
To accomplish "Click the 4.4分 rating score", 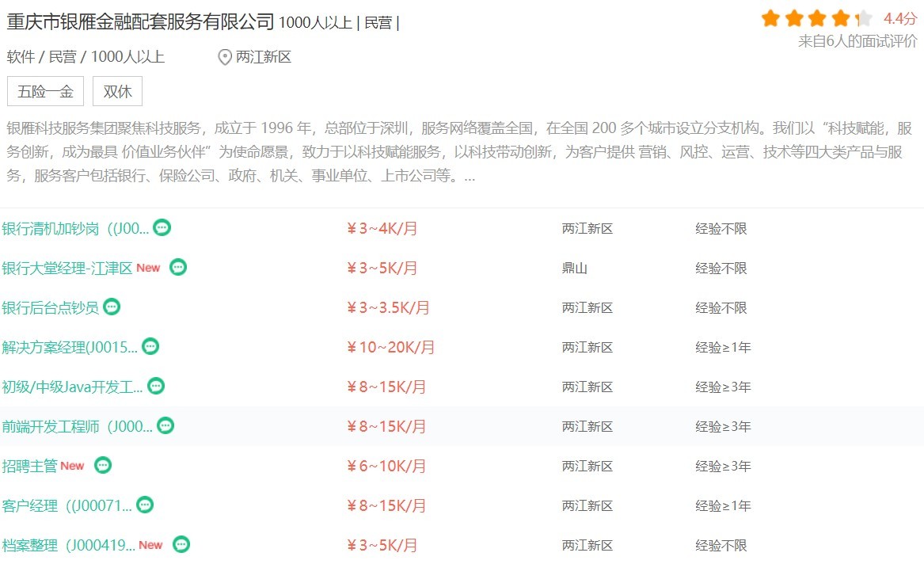I will point(899,18).
